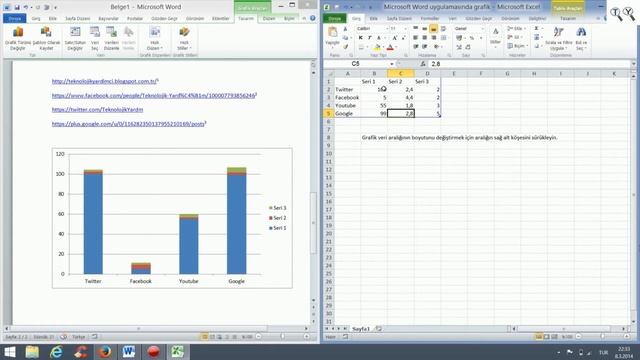This screenshot has height=360, width=640.
Task: Open Internet Explorer from taskbar
Action: [x=56, y=352]
